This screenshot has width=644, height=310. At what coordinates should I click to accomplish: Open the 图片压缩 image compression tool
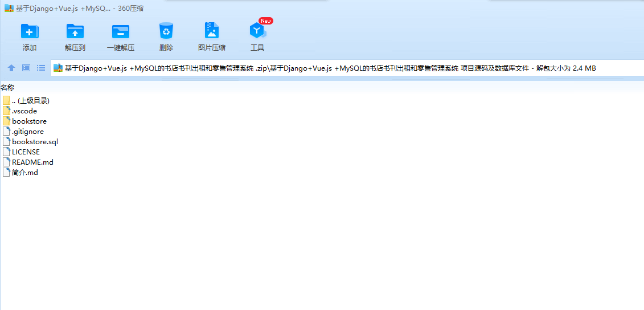[211, 31]
